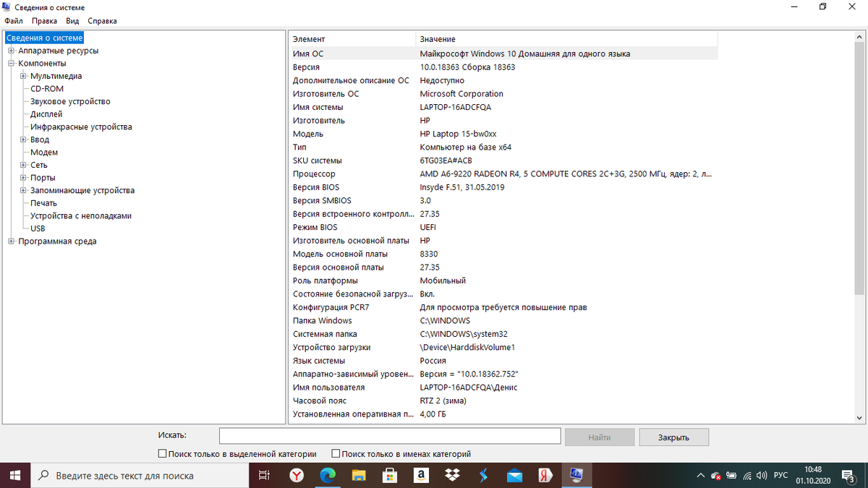
Task: Select the System Information taskbar button
Action: [577, 476]
